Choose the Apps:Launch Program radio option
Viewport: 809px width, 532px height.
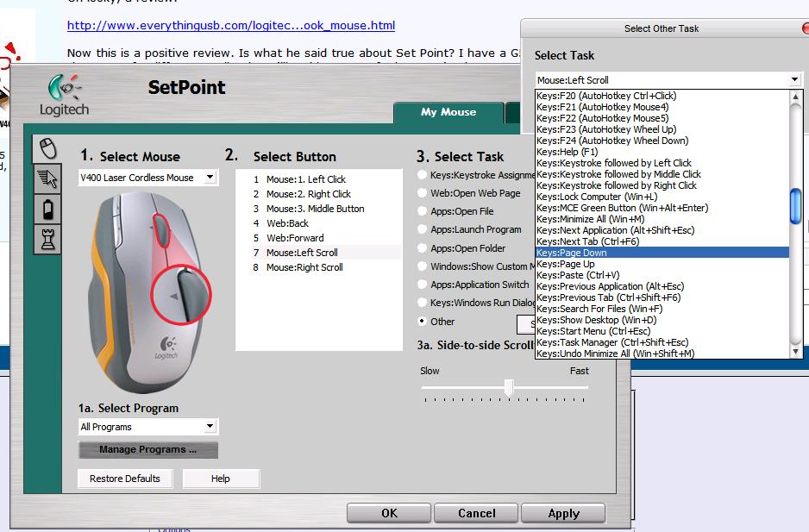(x=422, y=229)
